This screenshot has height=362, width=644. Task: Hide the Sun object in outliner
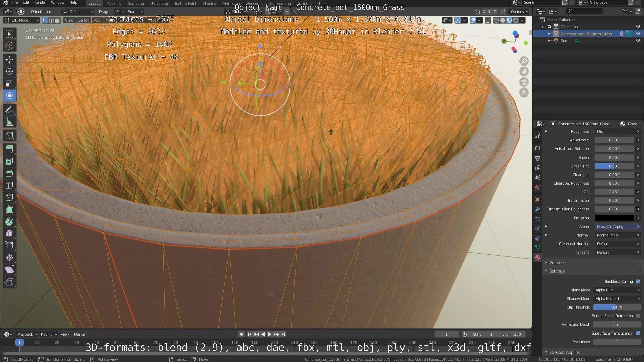point(638,41)
